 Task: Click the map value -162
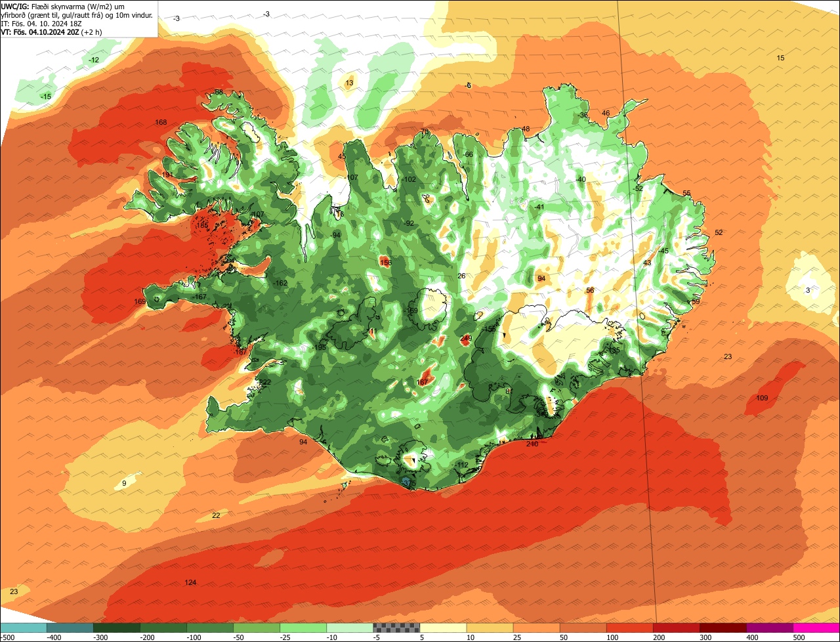pos(280,283)
